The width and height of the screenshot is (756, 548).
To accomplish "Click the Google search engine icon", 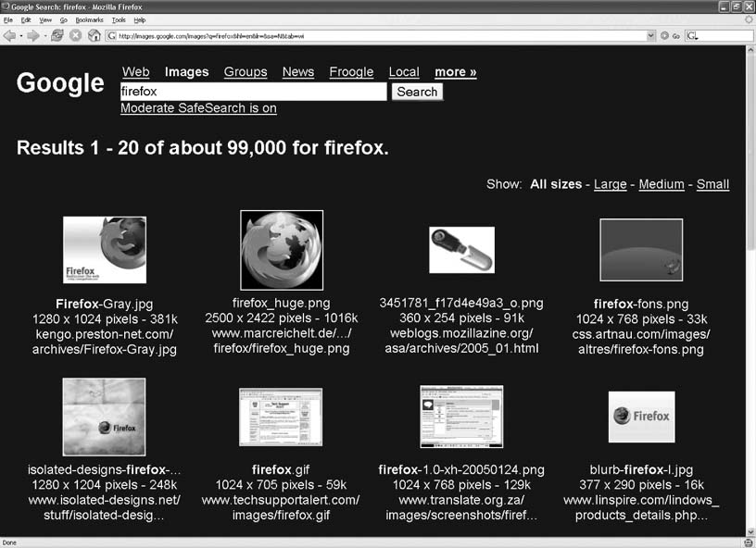I will coord(691,36).
